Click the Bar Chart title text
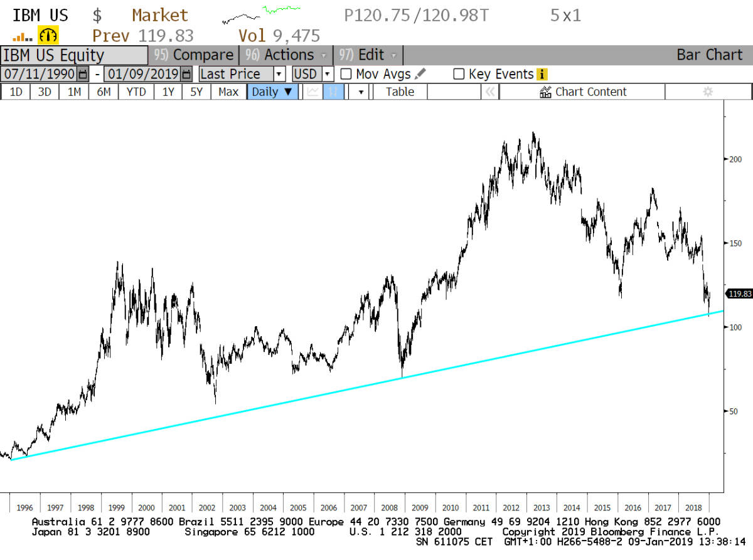 coord(710,55)
